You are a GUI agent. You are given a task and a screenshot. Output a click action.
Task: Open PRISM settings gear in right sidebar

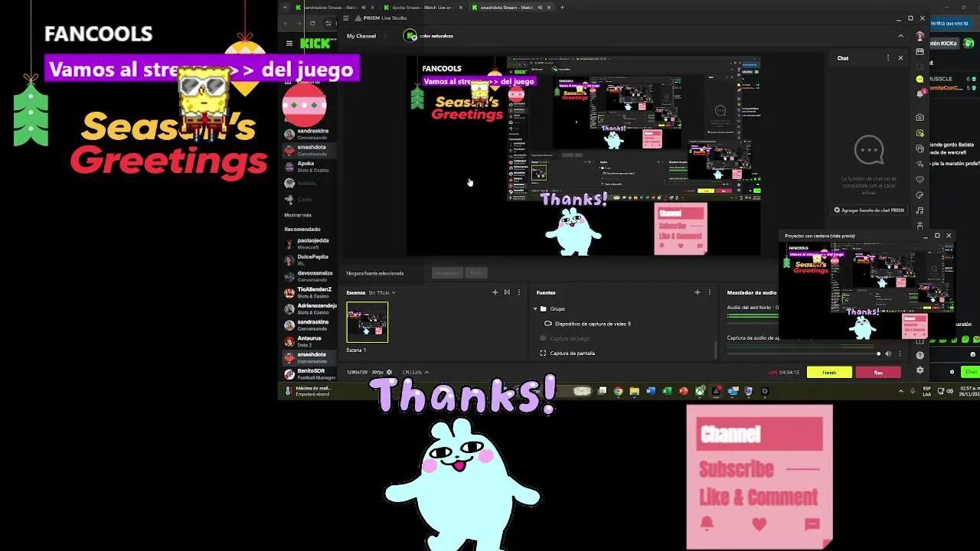tap(920, 370)
